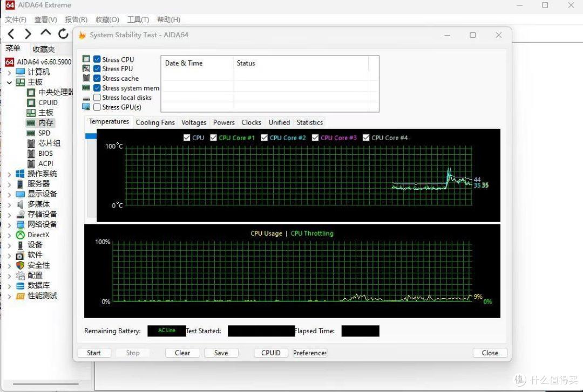
Task: Toggle CPU Core #1 graph checkbox
Action: [x=213, y=137]
